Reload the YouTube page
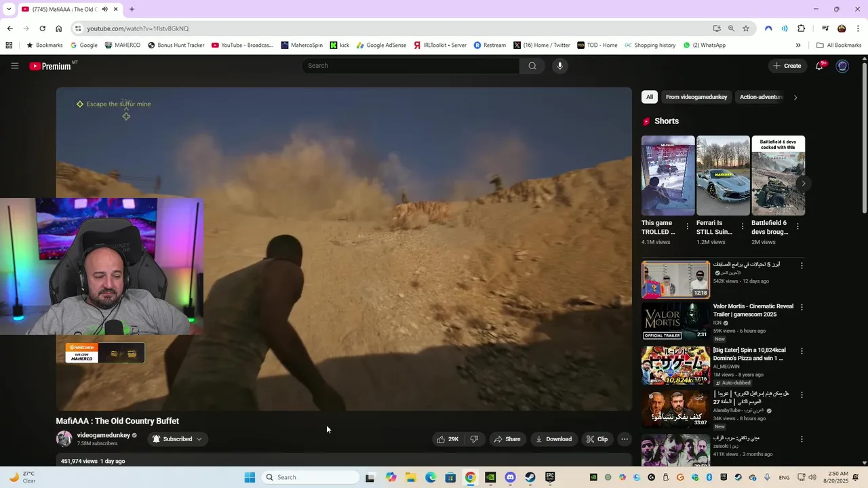868x488 pixels. (x=42, y=28)
